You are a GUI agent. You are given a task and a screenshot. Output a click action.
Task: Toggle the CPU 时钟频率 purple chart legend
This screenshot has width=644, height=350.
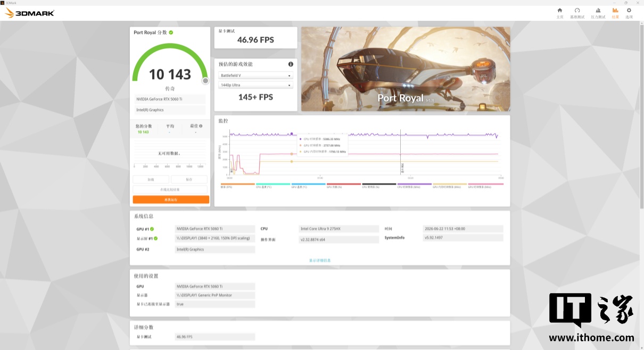pyautogui.click(x=415, y=186)
